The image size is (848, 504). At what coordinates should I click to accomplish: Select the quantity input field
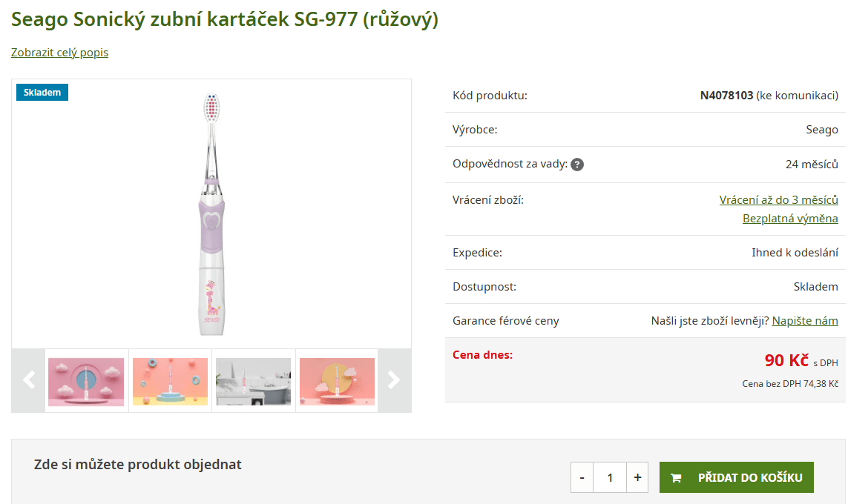click(x=609, y=477)
